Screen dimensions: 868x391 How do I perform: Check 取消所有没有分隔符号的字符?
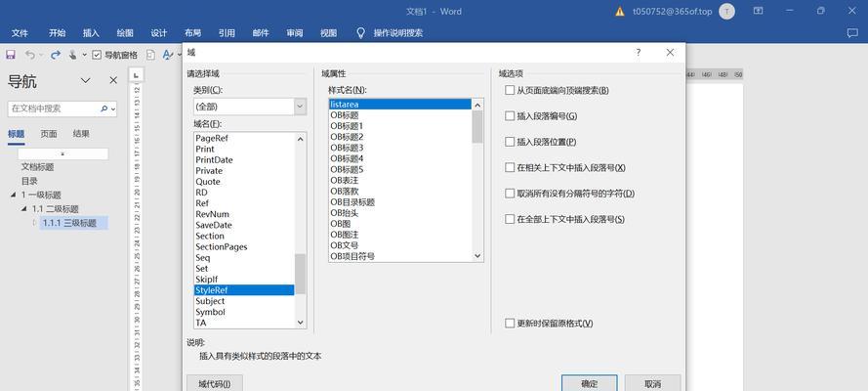point(510,194)
